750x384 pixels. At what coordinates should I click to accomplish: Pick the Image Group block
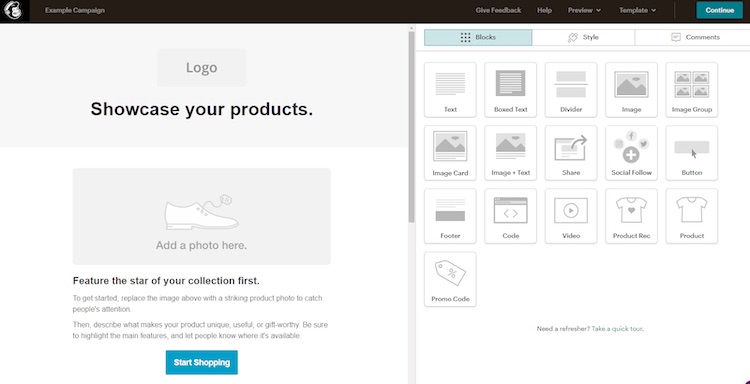[692, 89]
